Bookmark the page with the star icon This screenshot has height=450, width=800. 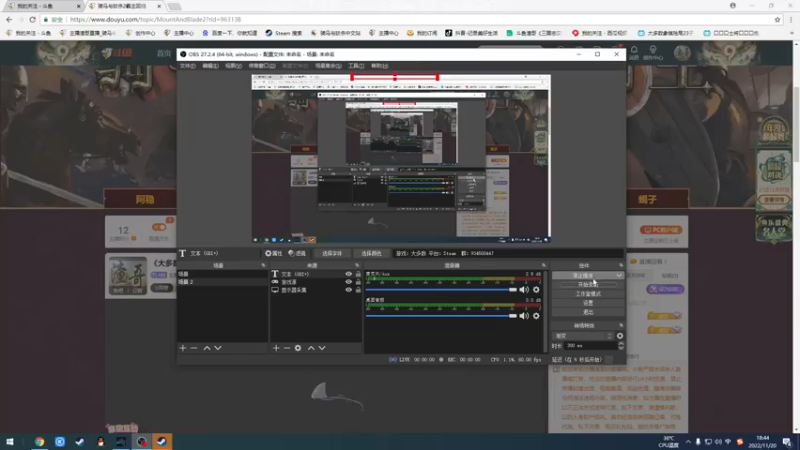778,19
